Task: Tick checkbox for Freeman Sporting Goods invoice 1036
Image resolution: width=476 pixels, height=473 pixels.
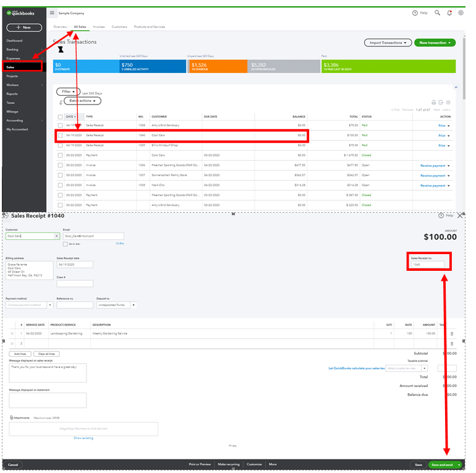Action: coord(60,166)
